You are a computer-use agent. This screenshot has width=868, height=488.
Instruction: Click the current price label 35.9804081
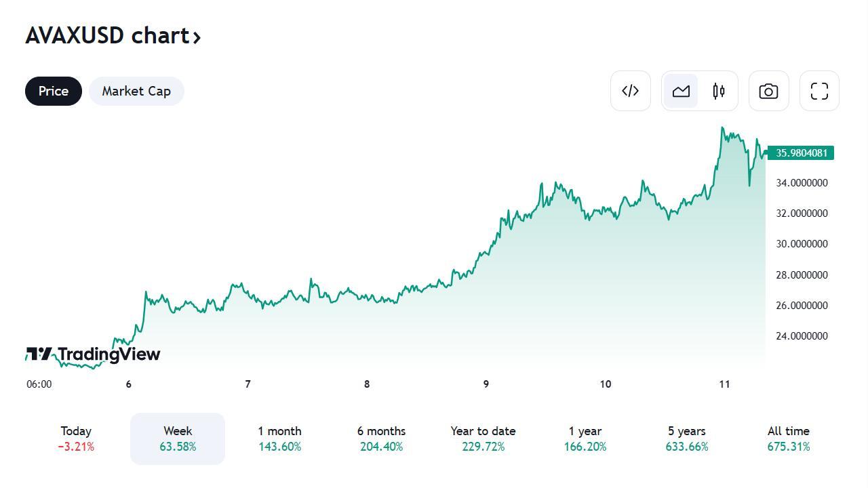[801, 153]
